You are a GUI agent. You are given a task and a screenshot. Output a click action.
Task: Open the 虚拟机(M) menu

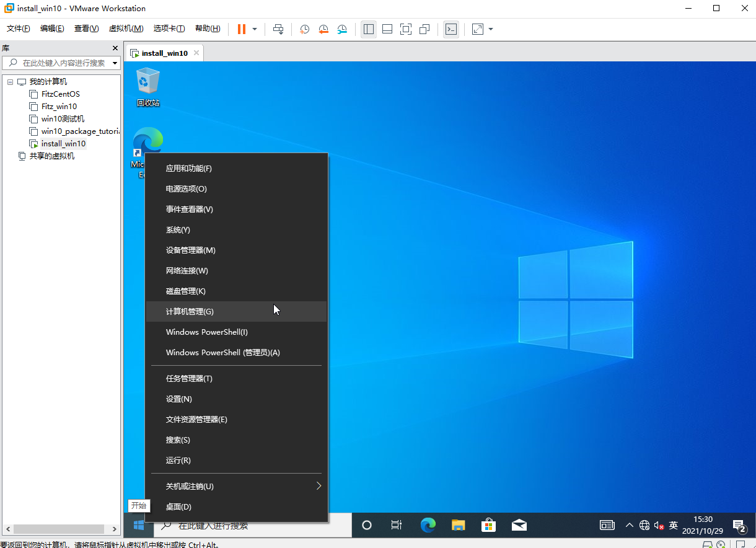(x=126, y=29)
